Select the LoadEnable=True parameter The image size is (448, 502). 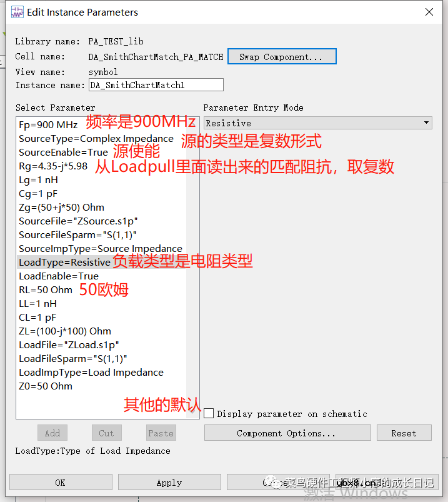(59, 276)
